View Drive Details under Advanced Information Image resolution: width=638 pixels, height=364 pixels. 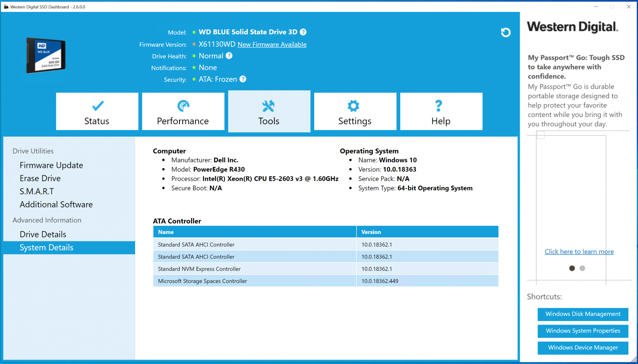pos(43,235)
